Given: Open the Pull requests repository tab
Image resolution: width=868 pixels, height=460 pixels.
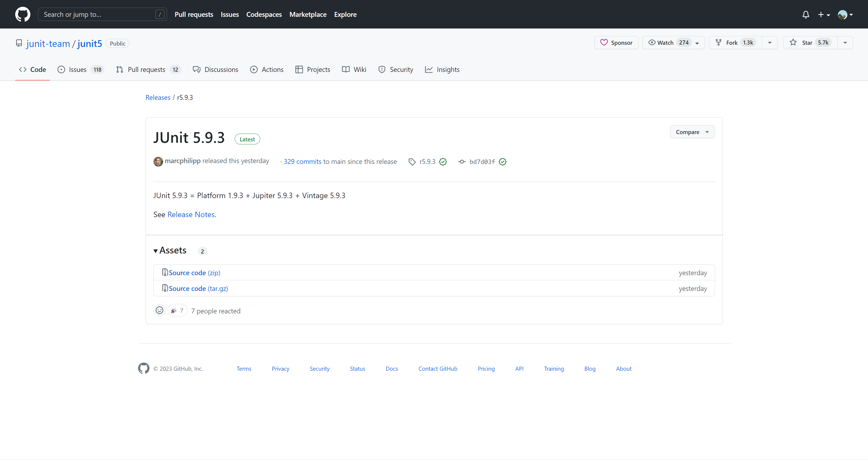Looking at the screenshot, I should pyautogui.click(x=148, y=69).
